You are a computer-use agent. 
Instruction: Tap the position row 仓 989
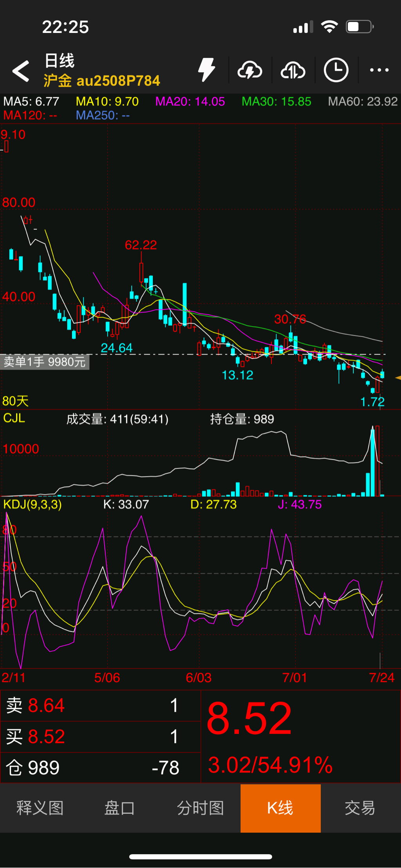click(100, 767)
